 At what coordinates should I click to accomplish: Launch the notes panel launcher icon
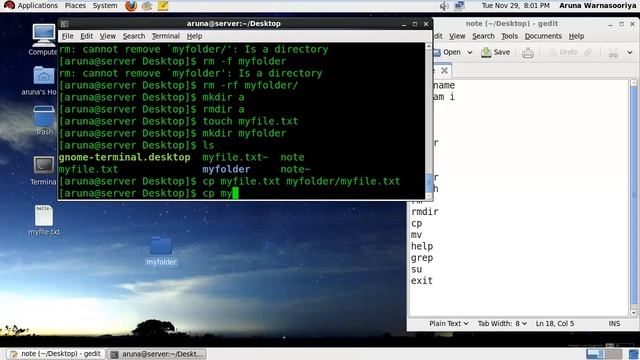coord(163,6)
